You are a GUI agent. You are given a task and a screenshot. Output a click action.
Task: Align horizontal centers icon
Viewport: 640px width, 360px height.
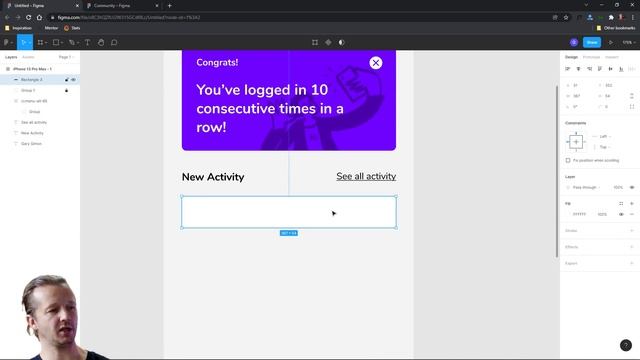pyautogui.click(x=578, y=69)
